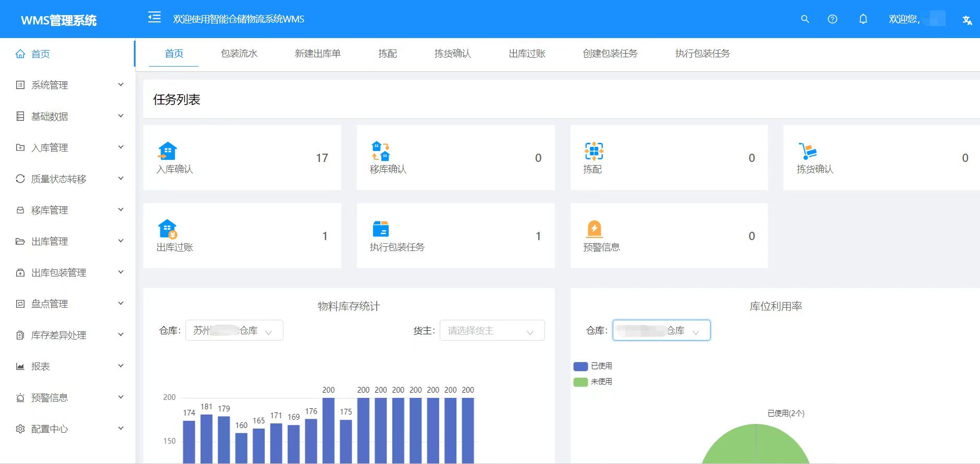Click the search magnifier icon in header
This screenshot has height=464, width=980.
(805, 19)
